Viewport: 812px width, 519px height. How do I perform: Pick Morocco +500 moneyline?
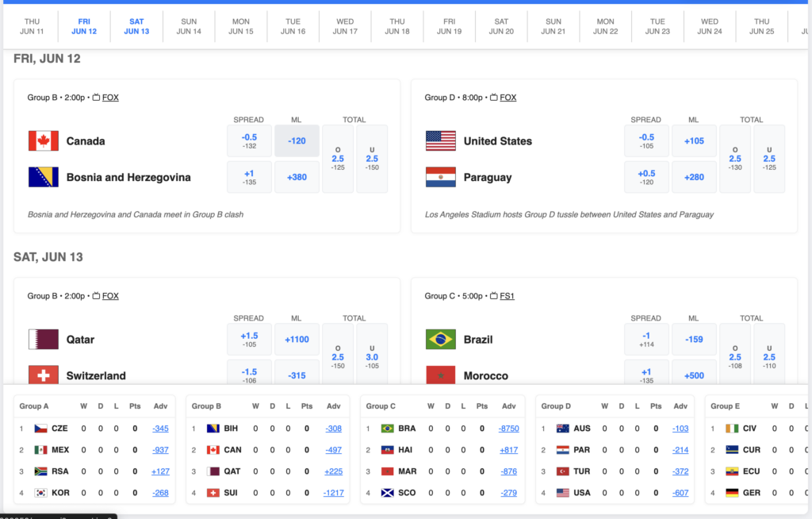click(x=694, y=374)
